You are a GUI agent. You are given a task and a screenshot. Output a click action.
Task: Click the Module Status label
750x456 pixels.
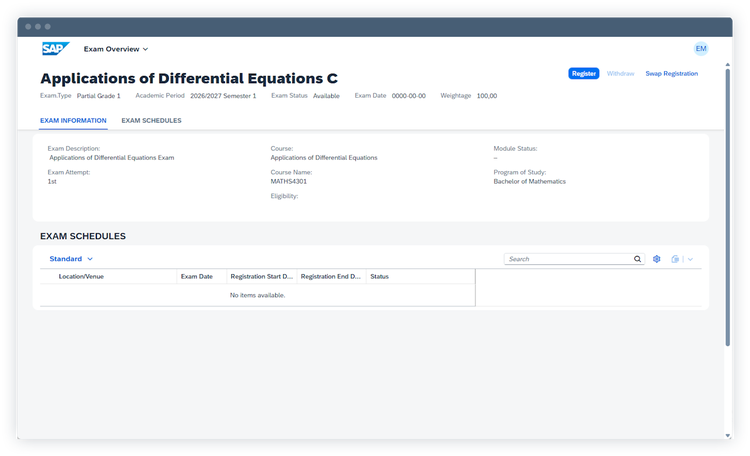coord(515,148)
